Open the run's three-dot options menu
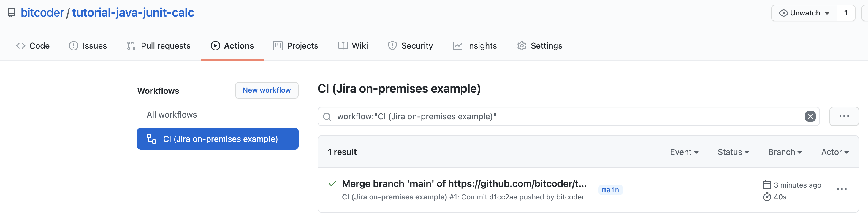The image size is (868, 222). 841,189
